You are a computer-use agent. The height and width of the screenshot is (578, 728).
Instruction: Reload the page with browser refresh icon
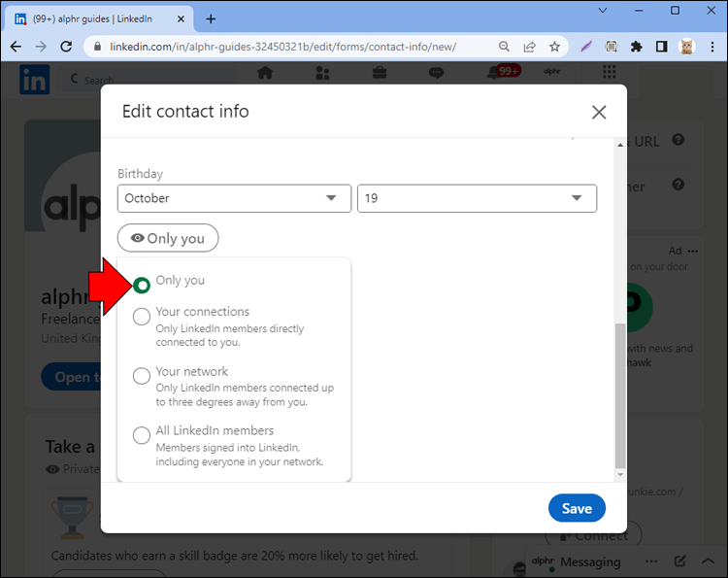(x=66, y=47)
